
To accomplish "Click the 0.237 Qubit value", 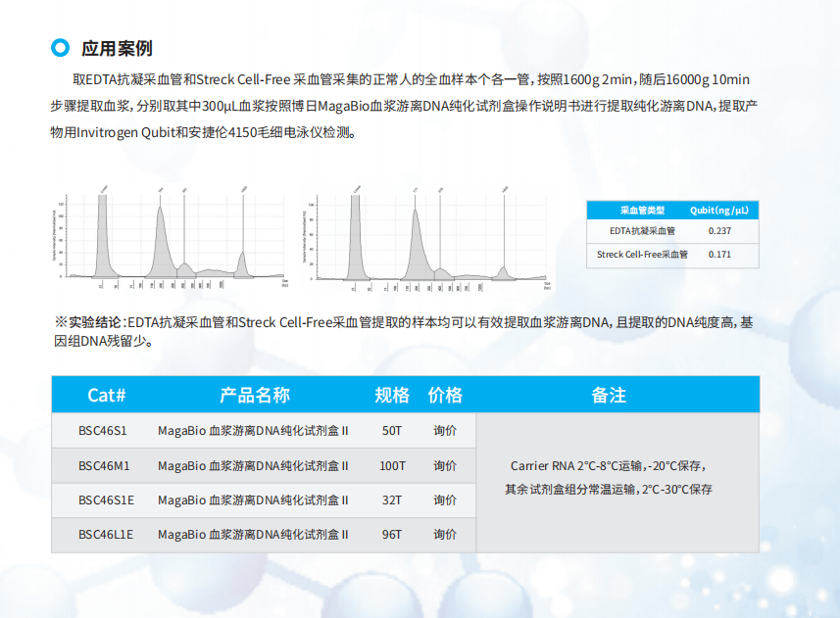I will 719,231.
